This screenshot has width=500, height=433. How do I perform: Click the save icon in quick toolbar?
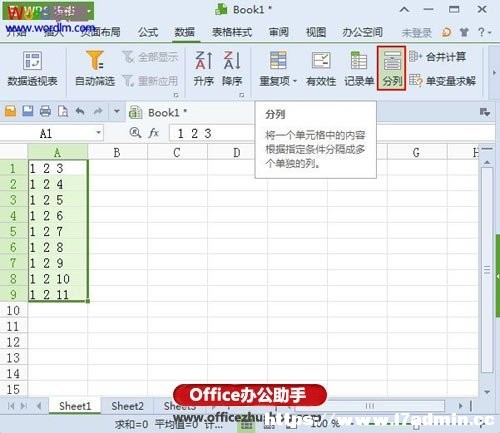pyautogui.click(x=28, y=111)
